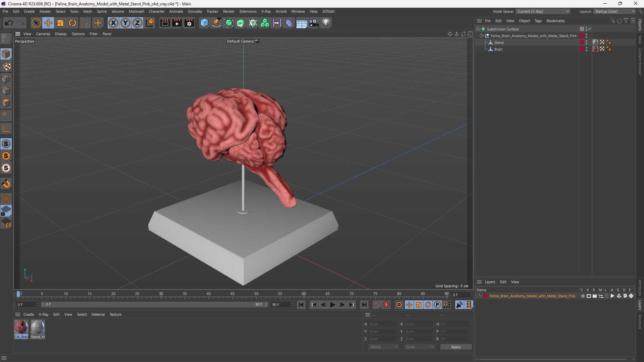Select the Move tool
The height and width of the screenshot is (362, 644).
coord(48,23)
